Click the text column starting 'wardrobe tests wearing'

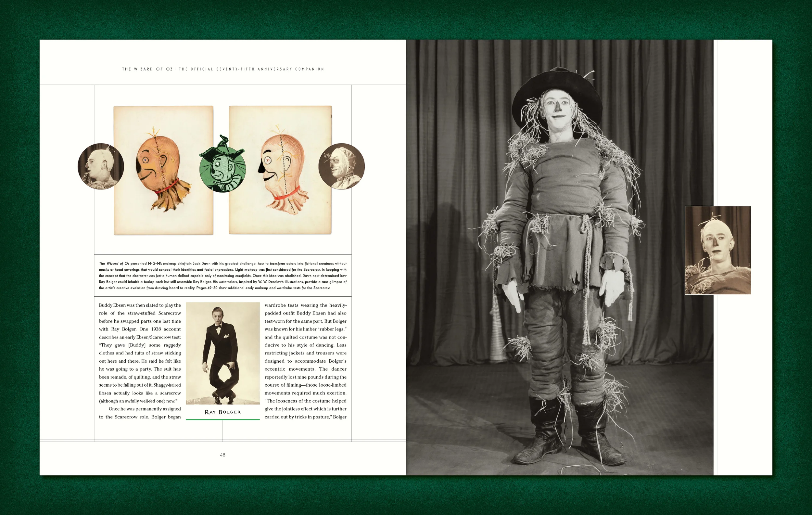tap(306, 361)
